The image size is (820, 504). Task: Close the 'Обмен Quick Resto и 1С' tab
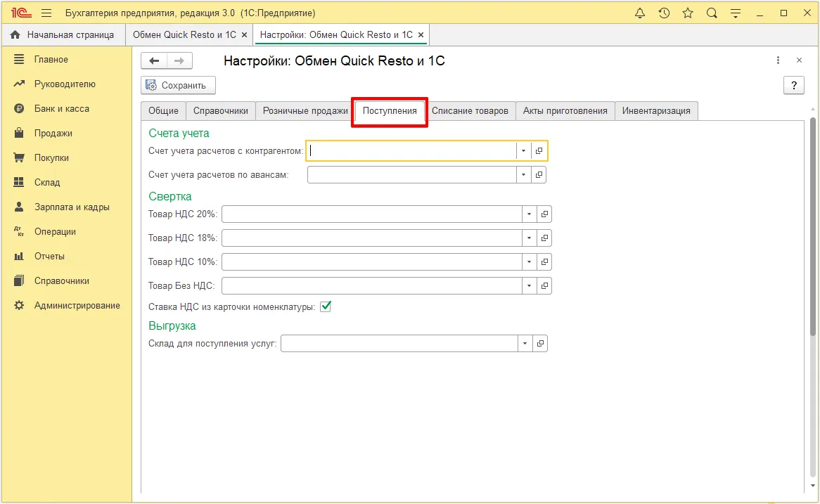244,35
